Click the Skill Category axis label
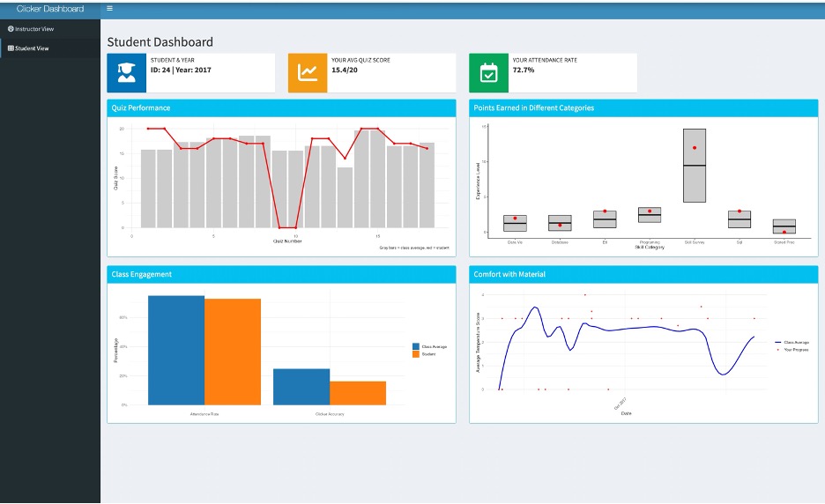The image size is (825, 504). (x=650, y=247)
